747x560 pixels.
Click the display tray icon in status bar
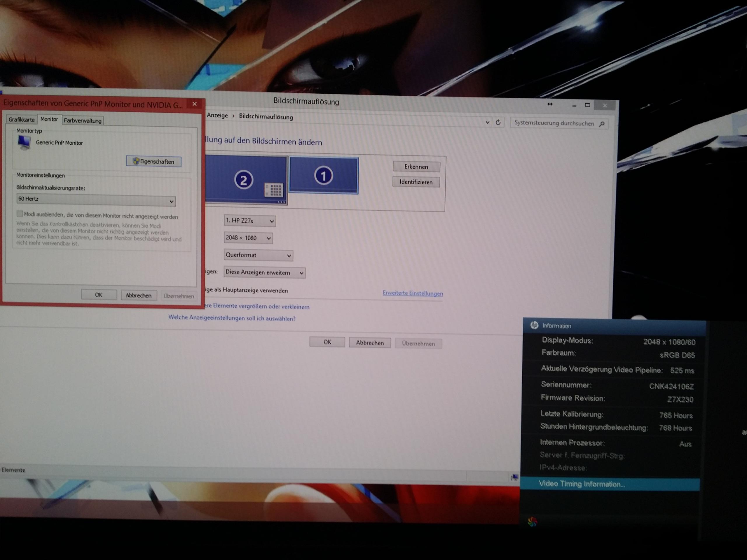(514, 477)
